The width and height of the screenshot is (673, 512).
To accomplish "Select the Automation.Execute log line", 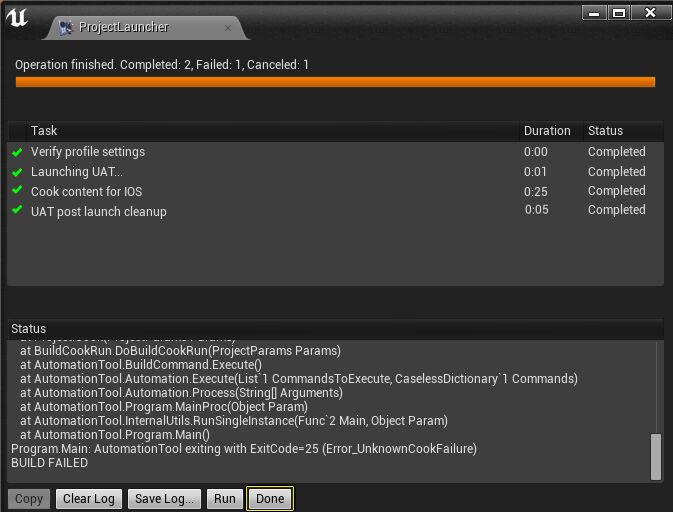I will coord(299,379).
